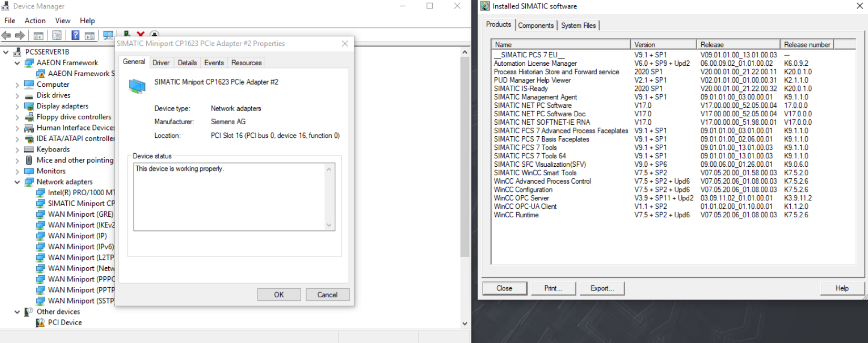Viewport: 868px width, 343px height.
Task: Click Close in Installed SIMATIC software window
Action: click(x=504, y=288)
